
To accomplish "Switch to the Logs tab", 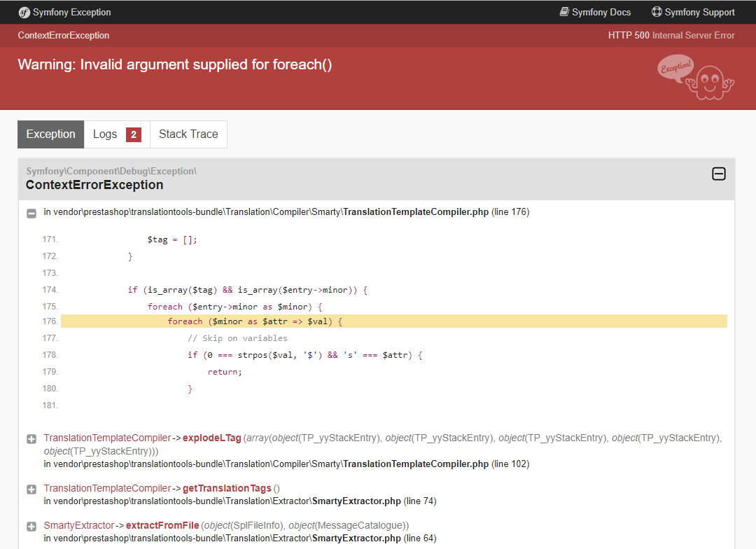I will tap(105, 134).
